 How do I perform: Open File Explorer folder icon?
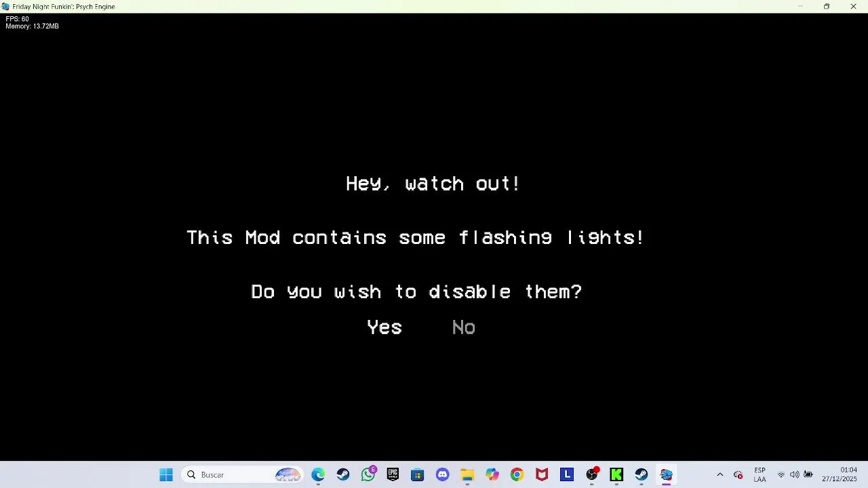[x=467, y=475]
